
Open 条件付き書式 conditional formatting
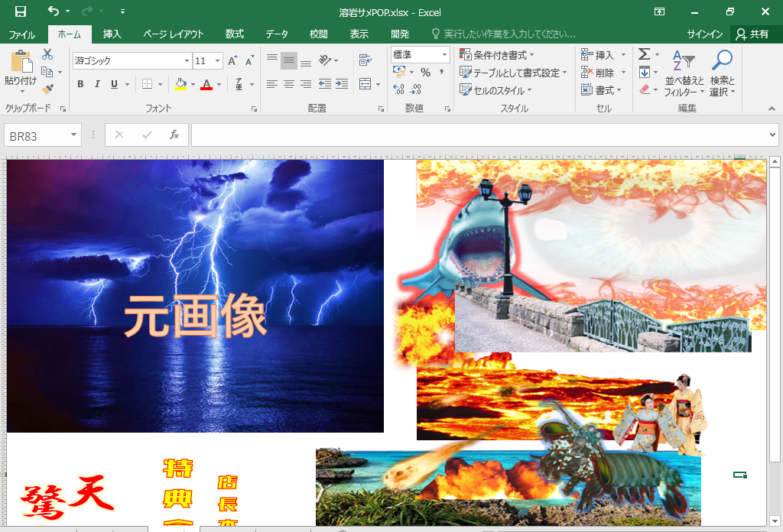pos(496,55)
